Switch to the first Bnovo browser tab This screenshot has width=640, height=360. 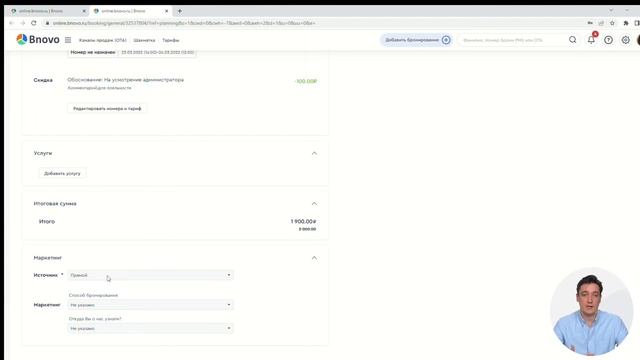pyautogui.click(x=47, y=11)
